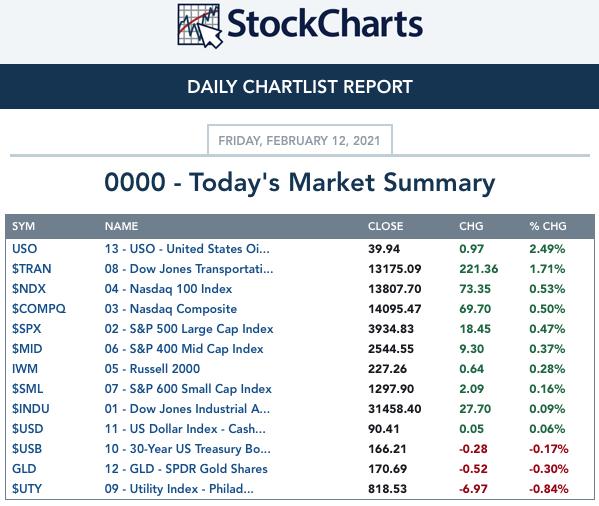The image size is (599, 506).
Task: Click the % CHG column header
Action: pyautogui.click(x=547, y=226)
